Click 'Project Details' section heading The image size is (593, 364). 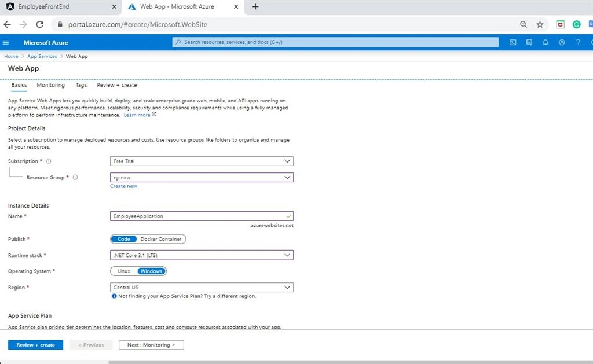(27, 128)
